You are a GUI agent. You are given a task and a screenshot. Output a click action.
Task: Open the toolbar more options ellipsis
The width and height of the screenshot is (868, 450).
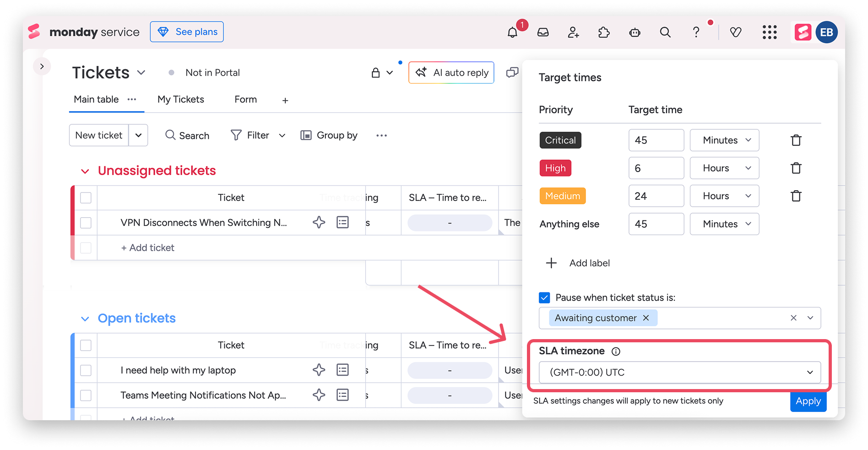point(382,136)
